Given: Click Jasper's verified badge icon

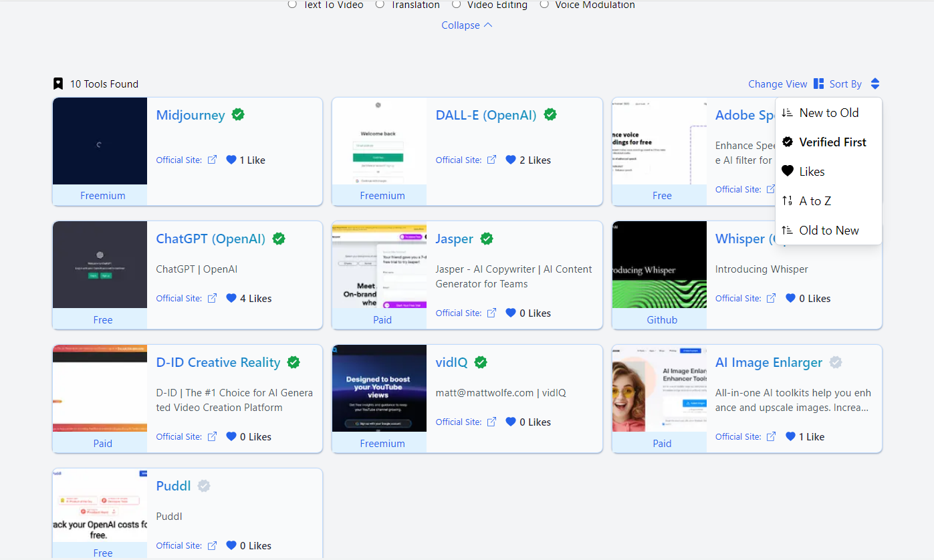Looking at the screenshot, I should click(487, 239).
